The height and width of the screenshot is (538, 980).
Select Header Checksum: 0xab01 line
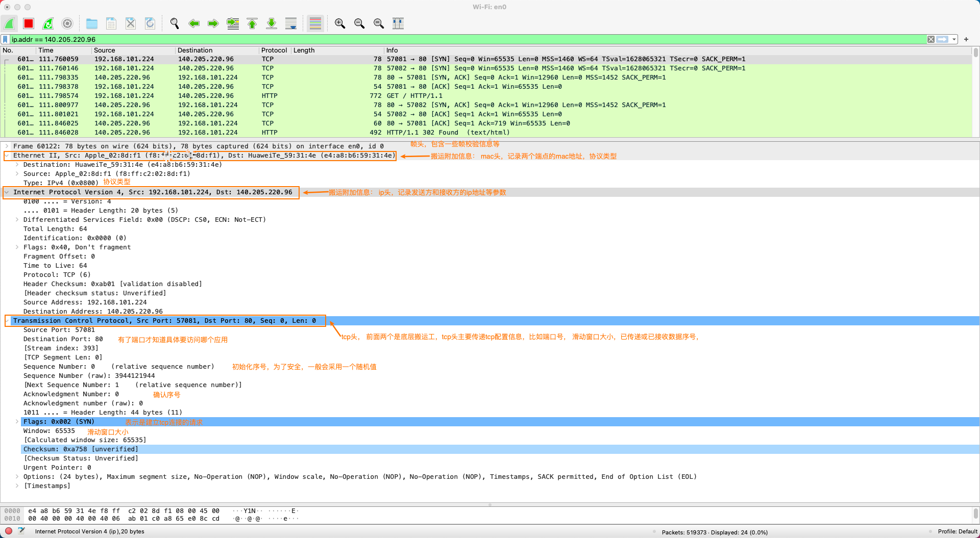tap(112, 284)
